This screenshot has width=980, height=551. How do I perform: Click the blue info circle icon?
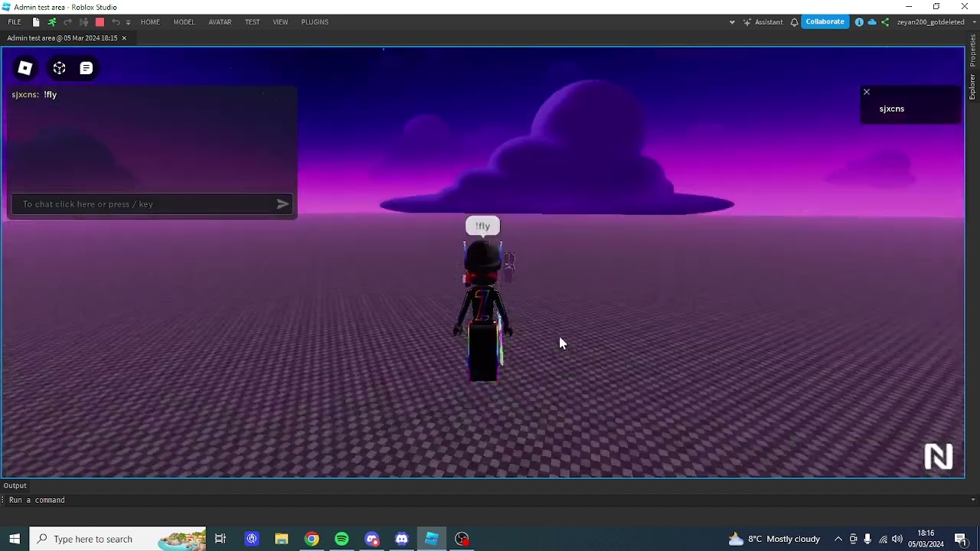pyautogui.click(x=859, y=22)
